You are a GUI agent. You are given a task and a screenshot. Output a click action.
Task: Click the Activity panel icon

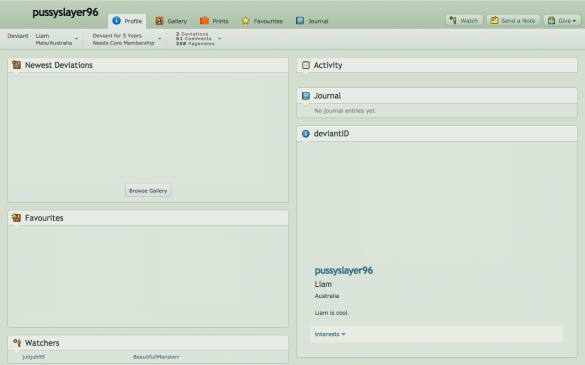point(306,65)
